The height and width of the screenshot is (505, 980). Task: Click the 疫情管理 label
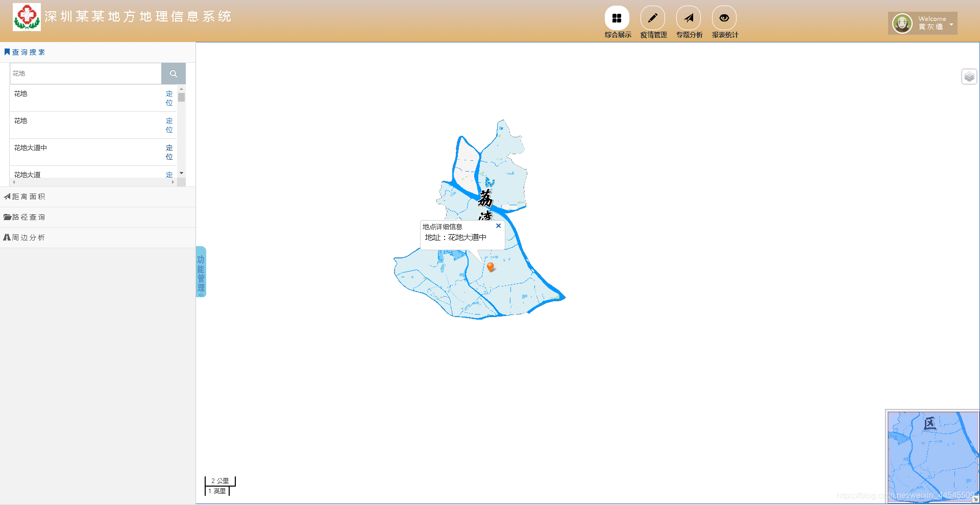[x=653, y=35]
